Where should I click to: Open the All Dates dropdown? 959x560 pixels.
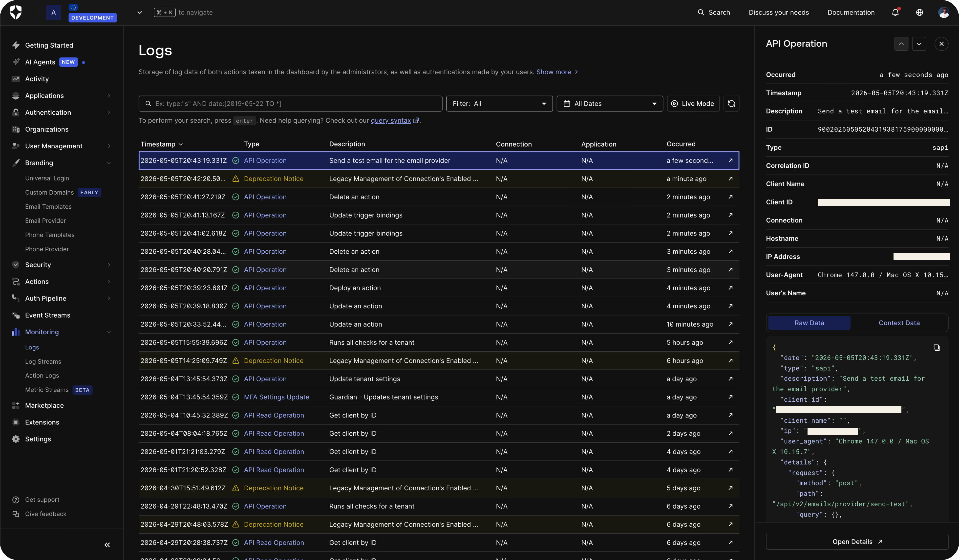pos(610,103)
